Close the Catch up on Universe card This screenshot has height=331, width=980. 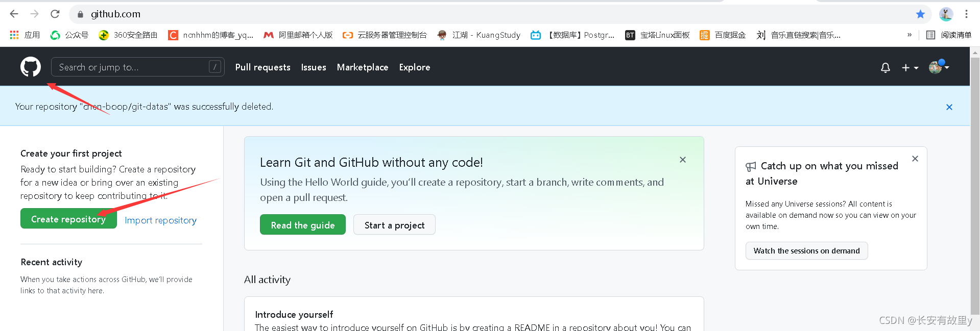(x=915, y=159)
